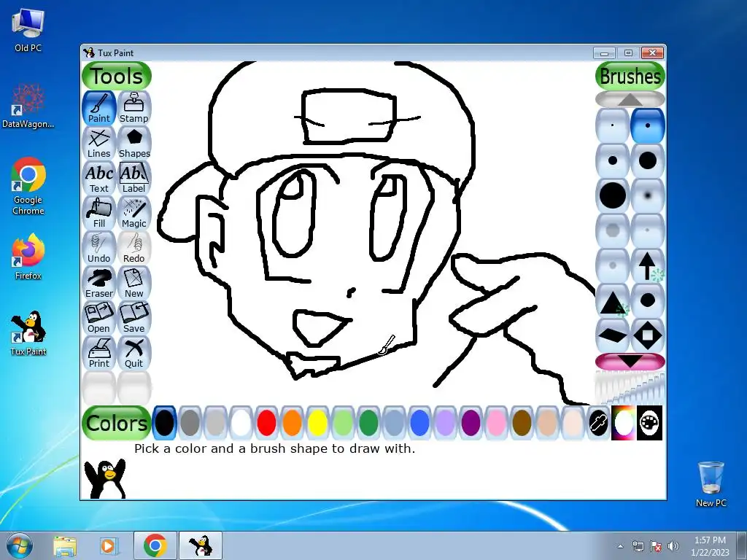Viewport: 747px width, 560px height.
Task: Pick the dark grey color swatch
Action: [190, 423]
